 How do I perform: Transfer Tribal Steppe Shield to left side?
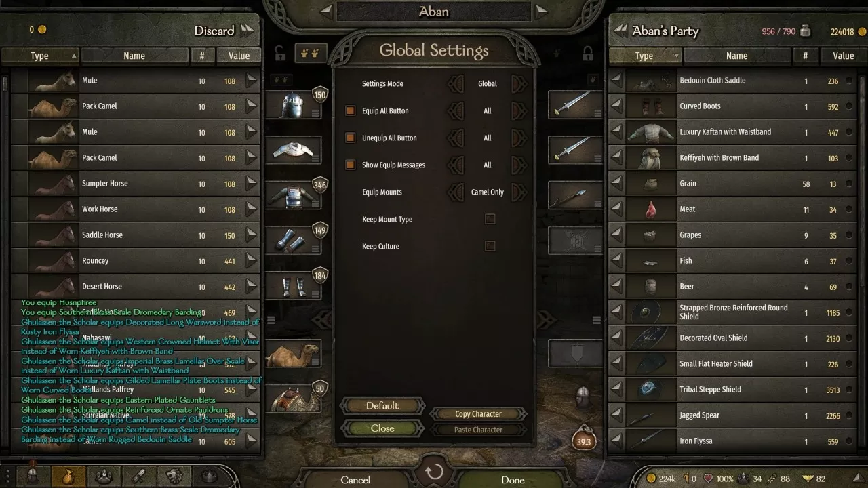coord(616,390)
